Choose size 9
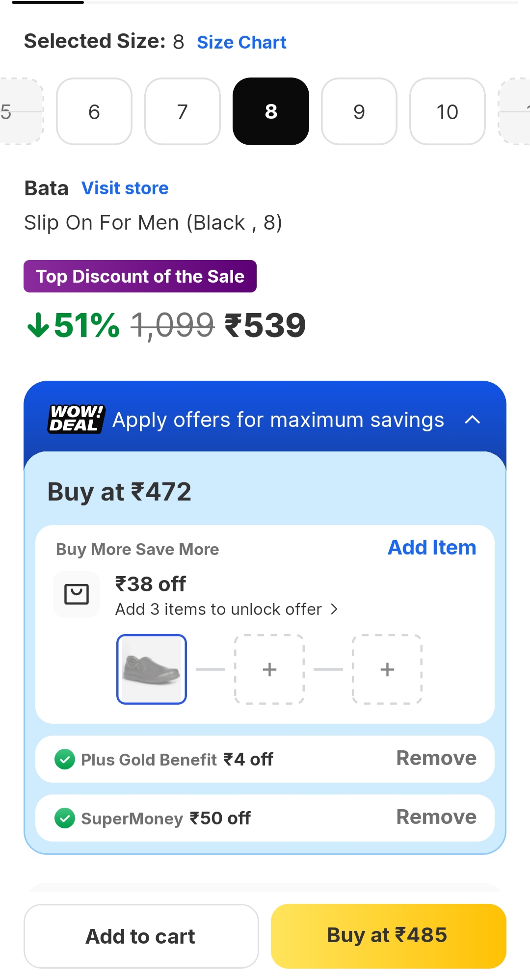 (x=359, y=112)
